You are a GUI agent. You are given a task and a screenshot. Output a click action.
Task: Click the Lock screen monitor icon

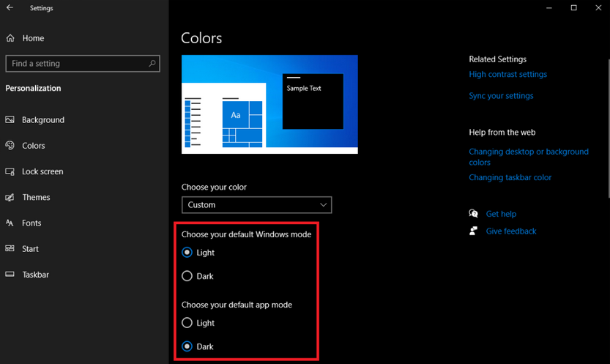click(10, 171)
